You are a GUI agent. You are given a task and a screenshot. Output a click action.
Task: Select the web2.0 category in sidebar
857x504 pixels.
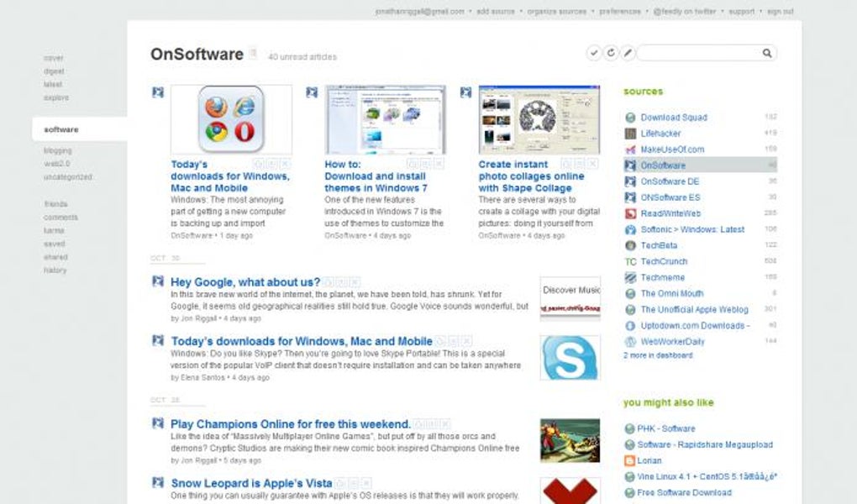pos(57,164)
